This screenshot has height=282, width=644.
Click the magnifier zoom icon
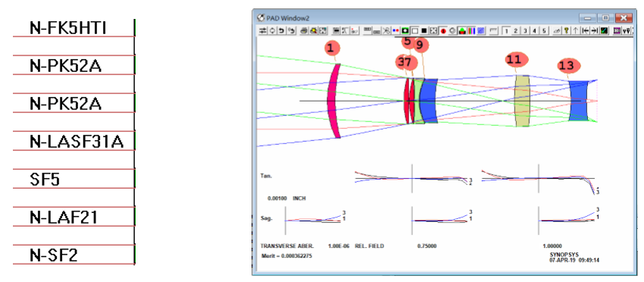[x=314, y=30]
